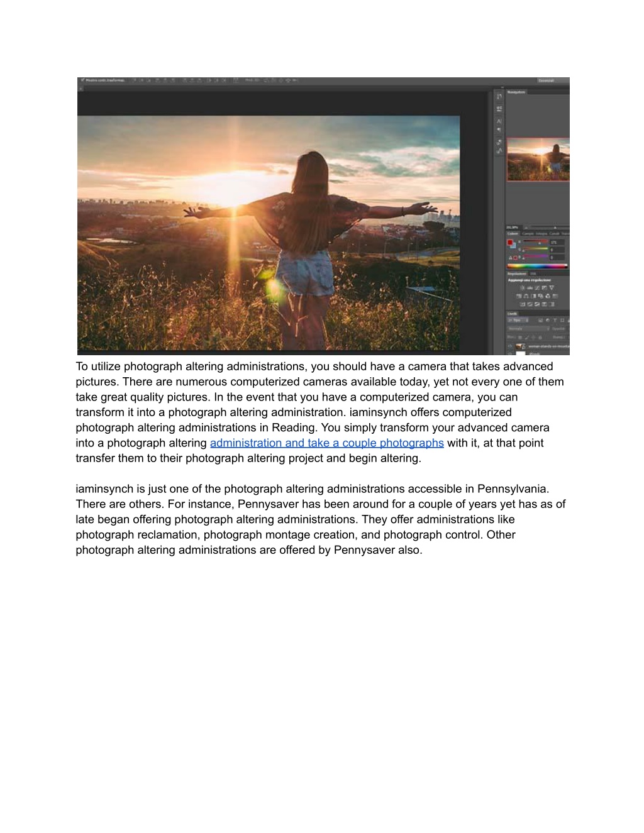
Task: Switch to the Campioni panel tab
Action: [527, 234]
